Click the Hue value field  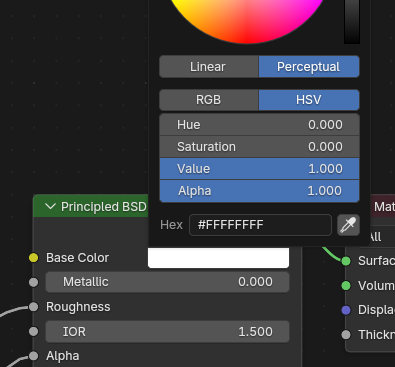coord(259,125)
